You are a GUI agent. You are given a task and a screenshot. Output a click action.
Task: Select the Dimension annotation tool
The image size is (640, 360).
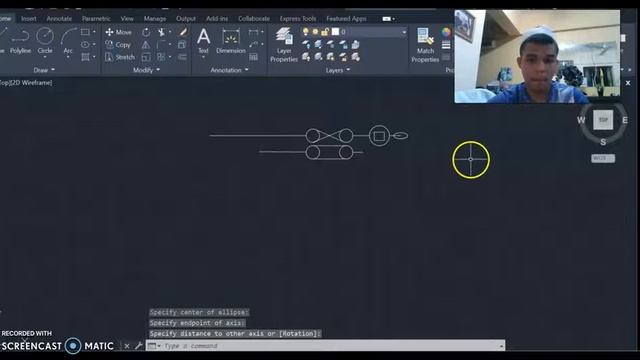click(x=231, y=41)
